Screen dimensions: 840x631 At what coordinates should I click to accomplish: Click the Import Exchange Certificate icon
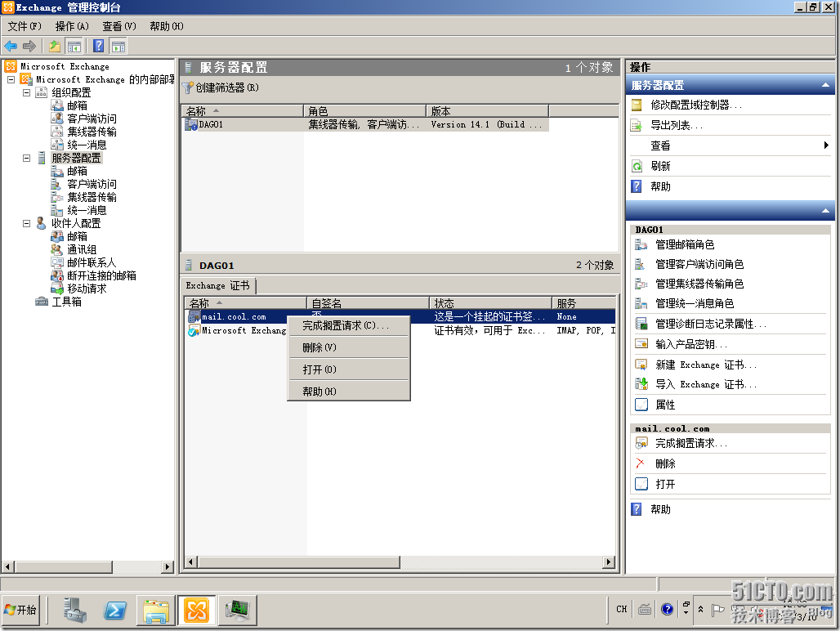pyautogui.click(x=641, y=385)
